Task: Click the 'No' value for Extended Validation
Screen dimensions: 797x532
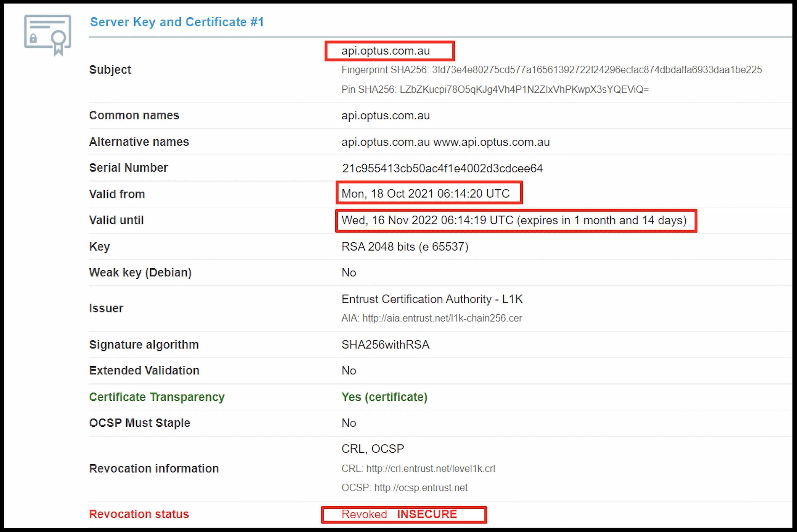Action: pyautogui.click(x=348, y=371)
